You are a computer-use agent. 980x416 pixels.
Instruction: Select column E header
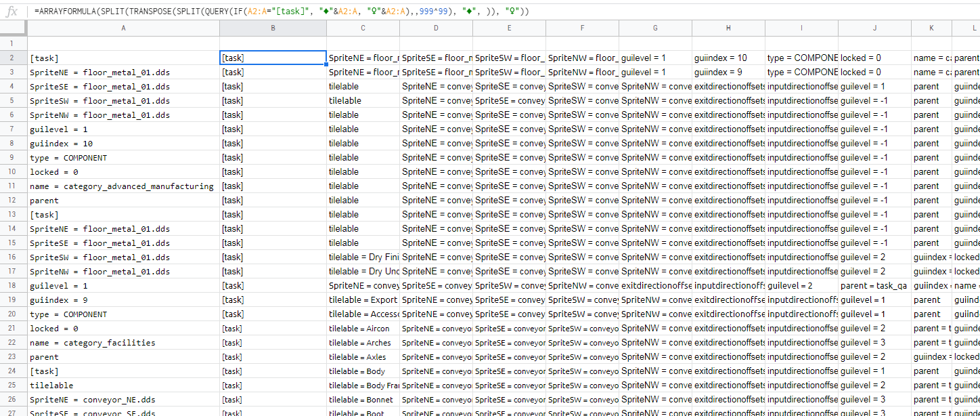(509, 28)
